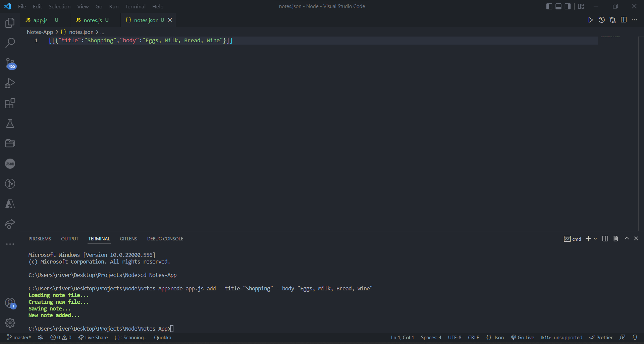Split the editor using the split icon
The image size is (644, 344).
click(624, 20)
